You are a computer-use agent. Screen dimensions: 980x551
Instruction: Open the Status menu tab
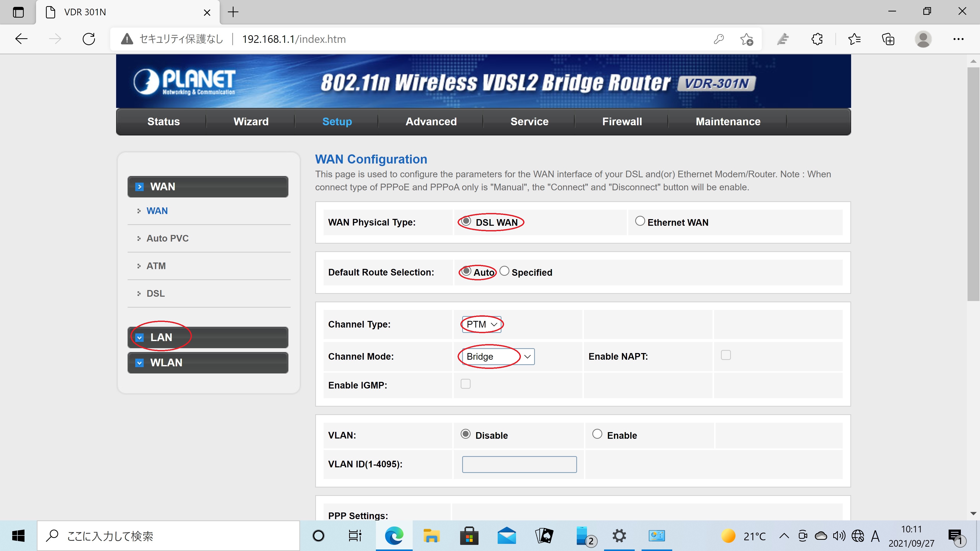(164, 122)
